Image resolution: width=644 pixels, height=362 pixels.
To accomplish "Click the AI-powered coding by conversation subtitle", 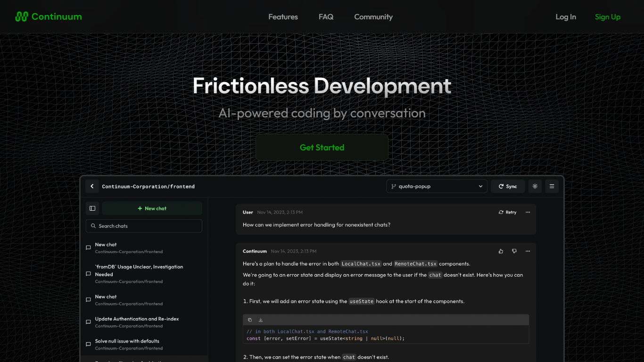I will (322, 113).
